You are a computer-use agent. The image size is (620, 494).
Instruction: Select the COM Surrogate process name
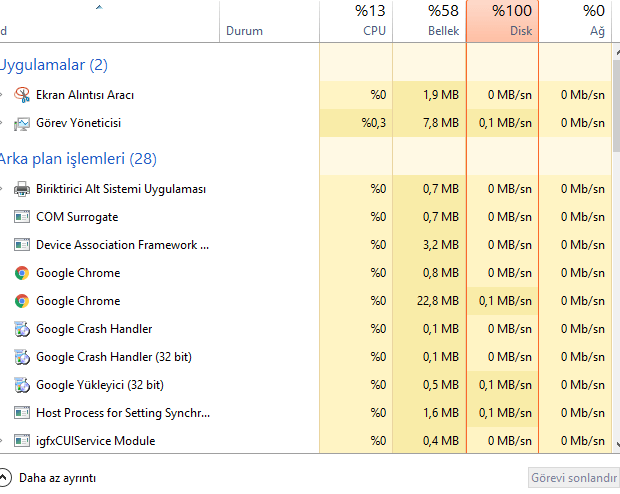[77, 217]
